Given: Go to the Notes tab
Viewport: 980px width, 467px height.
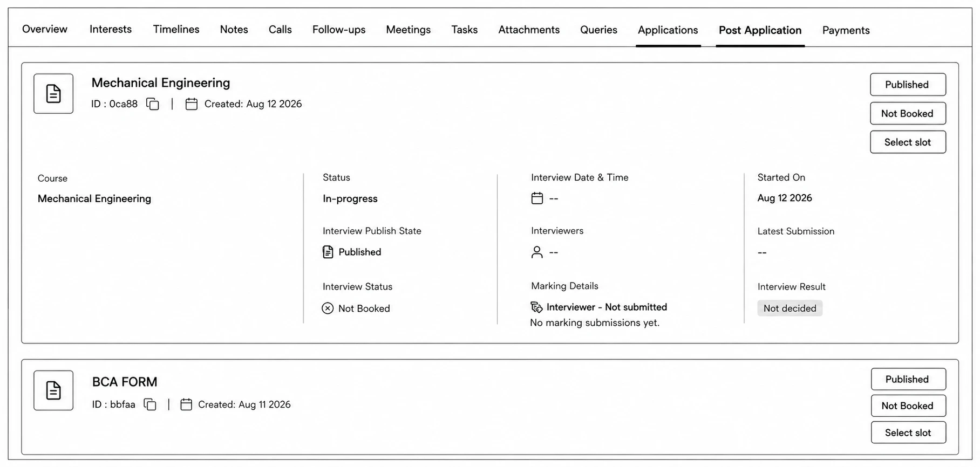Looking at the screenshot, I should coord(234,30).
